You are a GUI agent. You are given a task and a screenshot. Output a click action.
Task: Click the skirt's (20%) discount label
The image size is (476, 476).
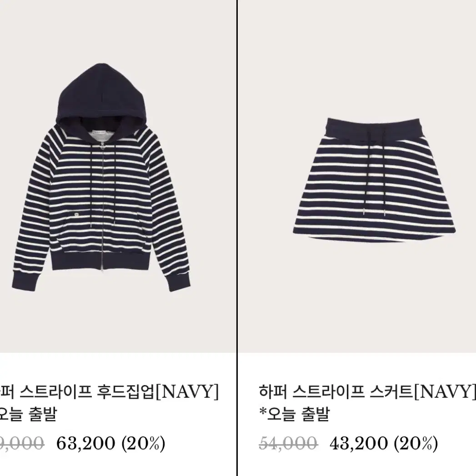(x=416, y=444)
